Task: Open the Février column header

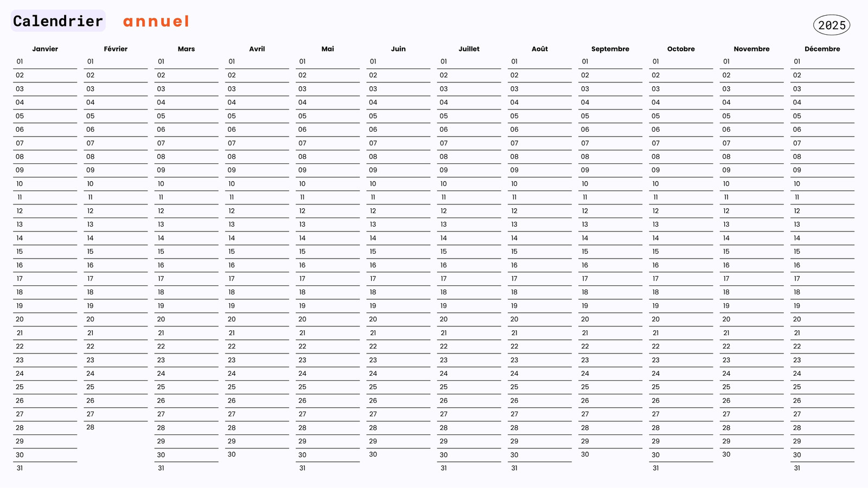Action: tap(116, 49)
